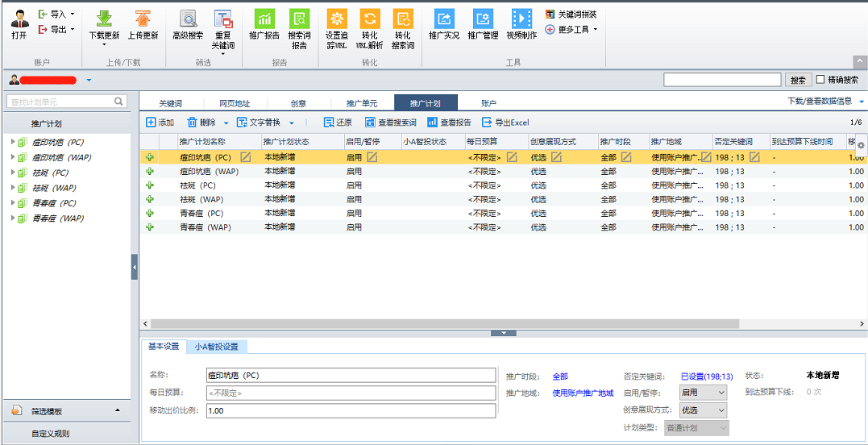Click 全部 link for 推广时段

560,376
